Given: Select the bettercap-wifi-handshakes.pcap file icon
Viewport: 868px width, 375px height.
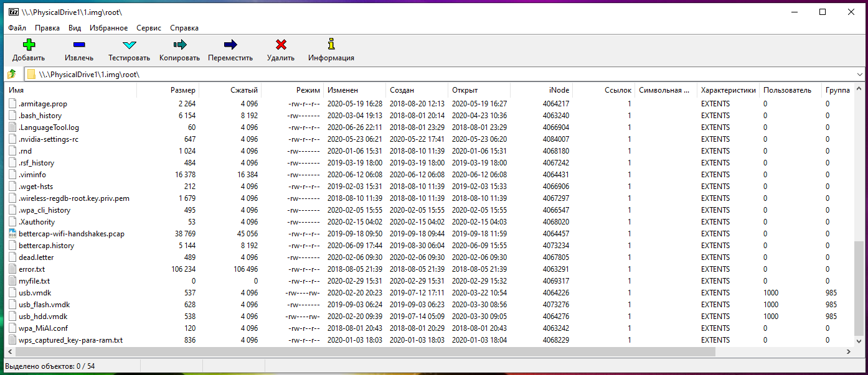Looking at the screenshot, I should (14, 234).
